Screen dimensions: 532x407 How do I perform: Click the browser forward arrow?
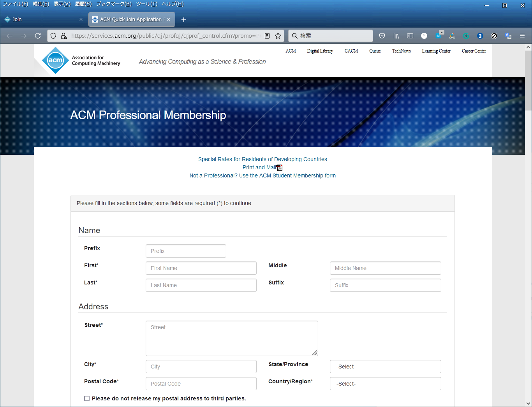click(x=24, y=36)
